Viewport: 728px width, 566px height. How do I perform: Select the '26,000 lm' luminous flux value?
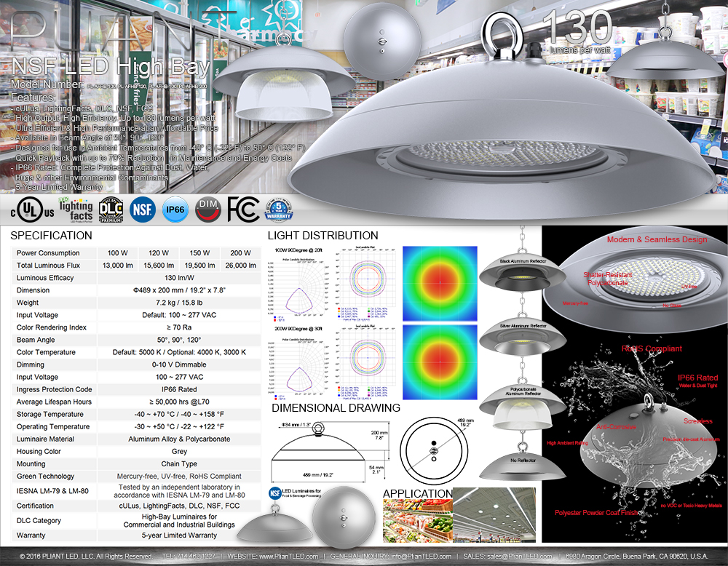[x=240, y=266]
